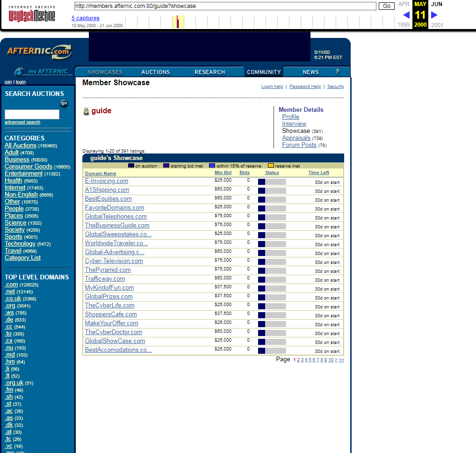Open the Auctions tab
Image resolution: width=476 pixels, height=453 pixels.
[155, 72]
